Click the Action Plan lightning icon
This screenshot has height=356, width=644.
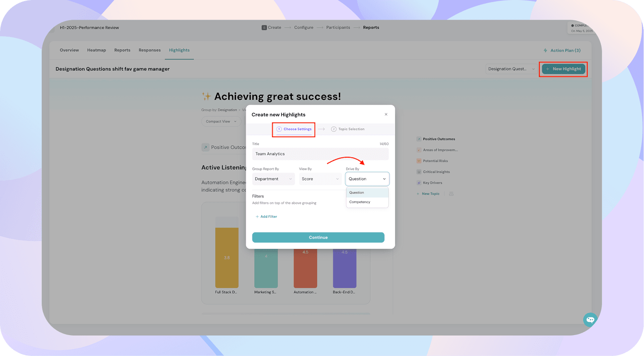click(545, 50)
